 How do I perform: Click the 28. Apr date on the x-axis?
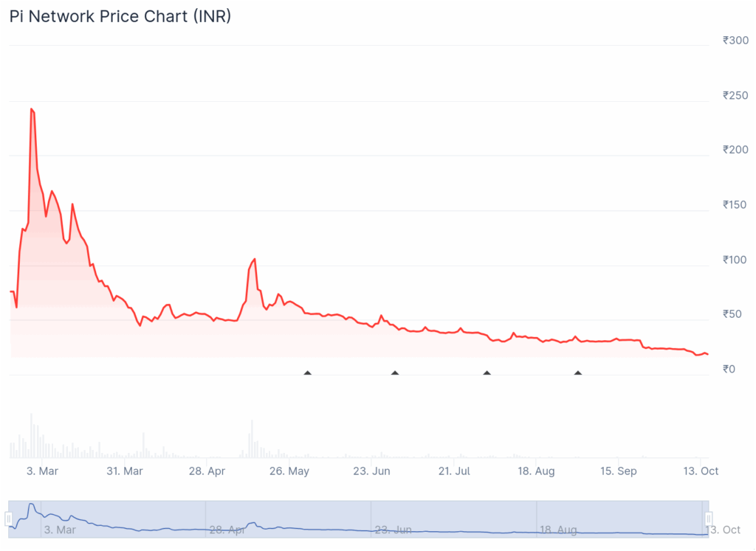(207, 471)
